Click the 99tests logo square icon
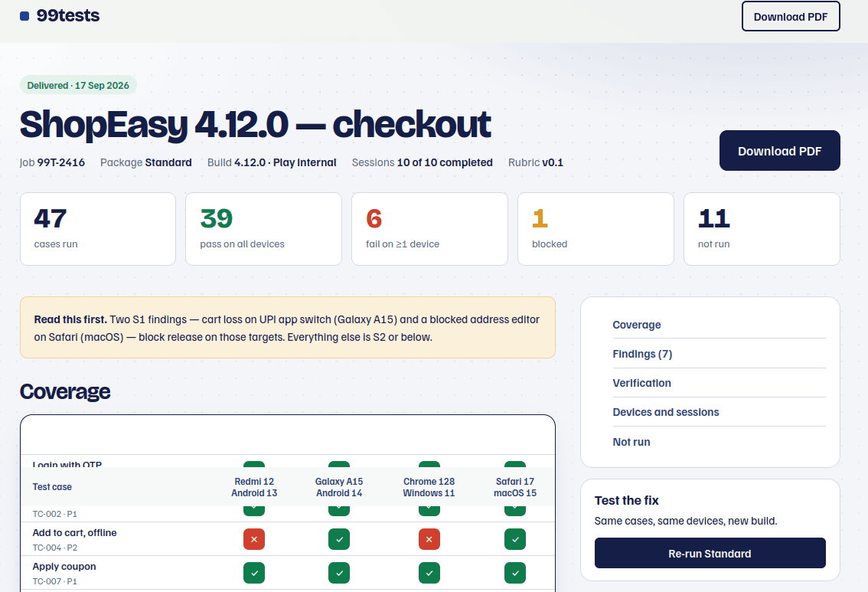The height and width of the screenshot is (592, 868). coord(24,16)
